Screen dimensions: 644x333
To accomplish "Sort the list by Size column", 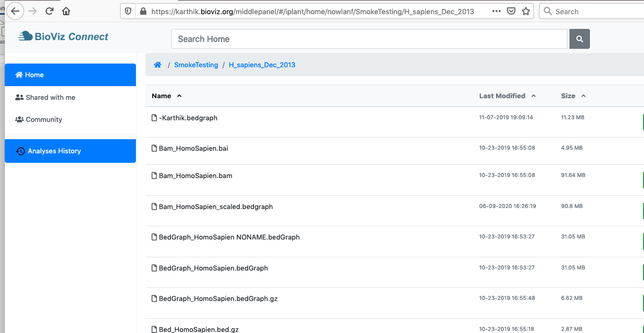I will click(568, 96).
